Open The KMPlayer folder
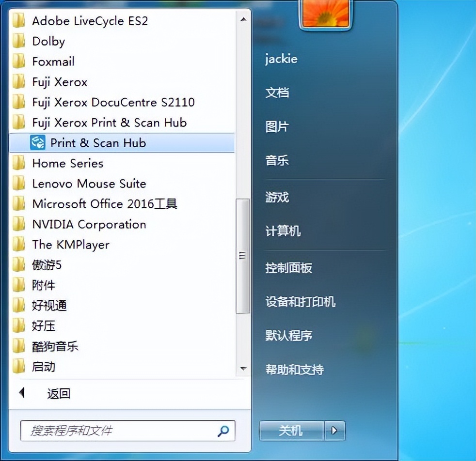The height and width of the screenshot is (461, 476). tap(70, 245)
